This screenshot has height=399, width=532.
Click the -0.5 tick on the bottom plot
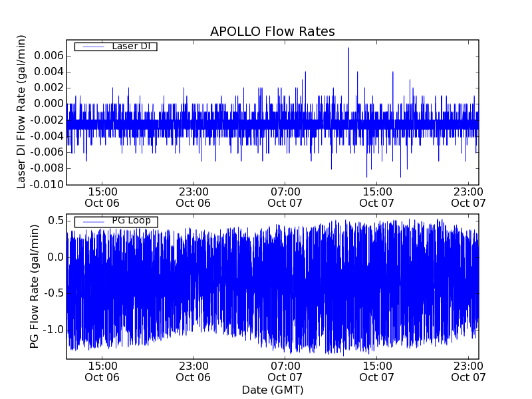(x=53, y=293)
